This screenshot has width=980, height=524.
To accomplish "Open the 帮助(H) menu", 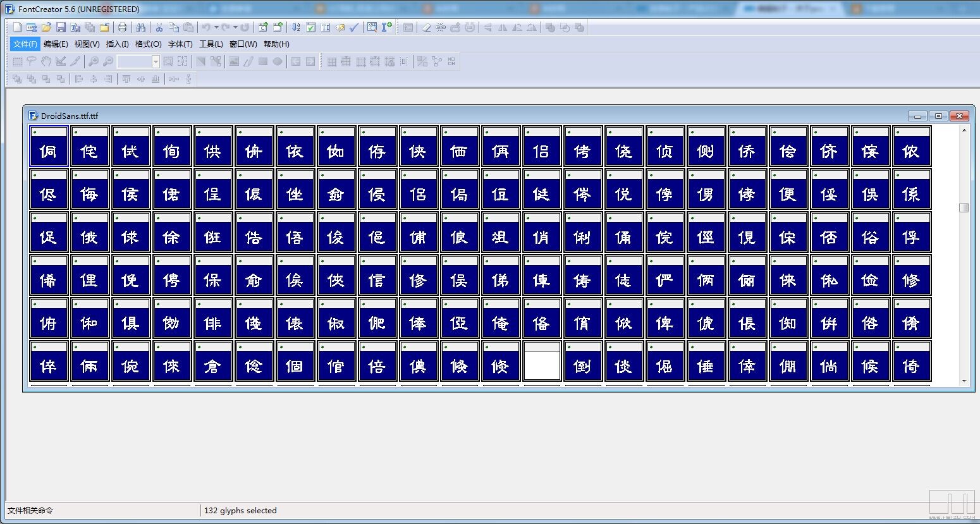I will click(x=276, y=44).
